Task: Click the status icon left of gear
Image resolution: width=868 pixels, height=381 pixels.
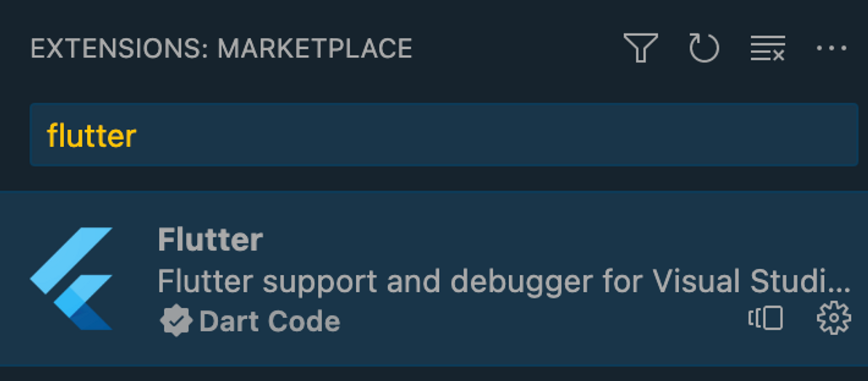Action: point(766,318)
